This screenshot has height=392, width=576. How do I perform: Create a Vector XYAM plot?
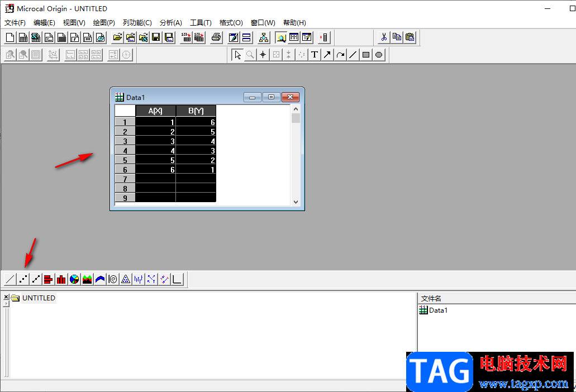coord(151,280)
